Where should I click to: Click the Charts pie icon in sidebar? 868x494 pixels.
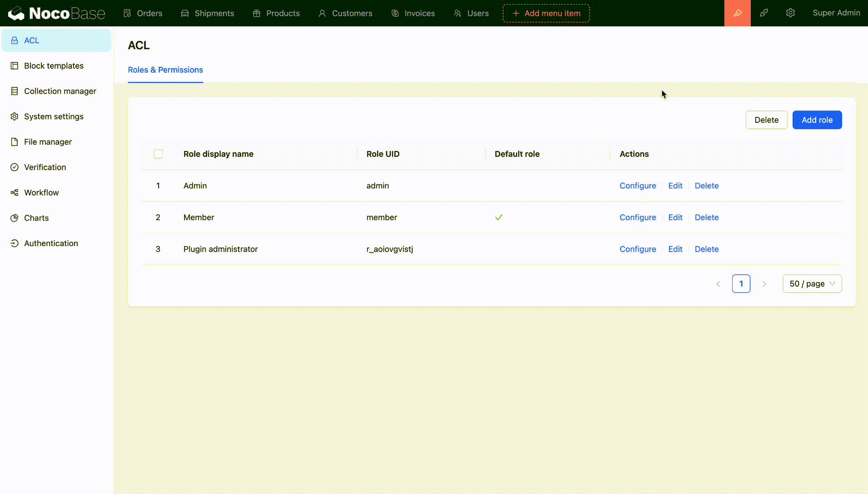click(x=15, y=218)
